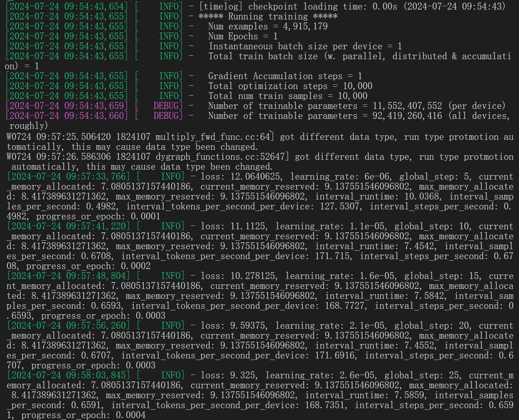The width and height of the screenshot is (519, 420).
Task: Select the "Num examples = 4,915,179" text
Action: [x=268, y=26]
